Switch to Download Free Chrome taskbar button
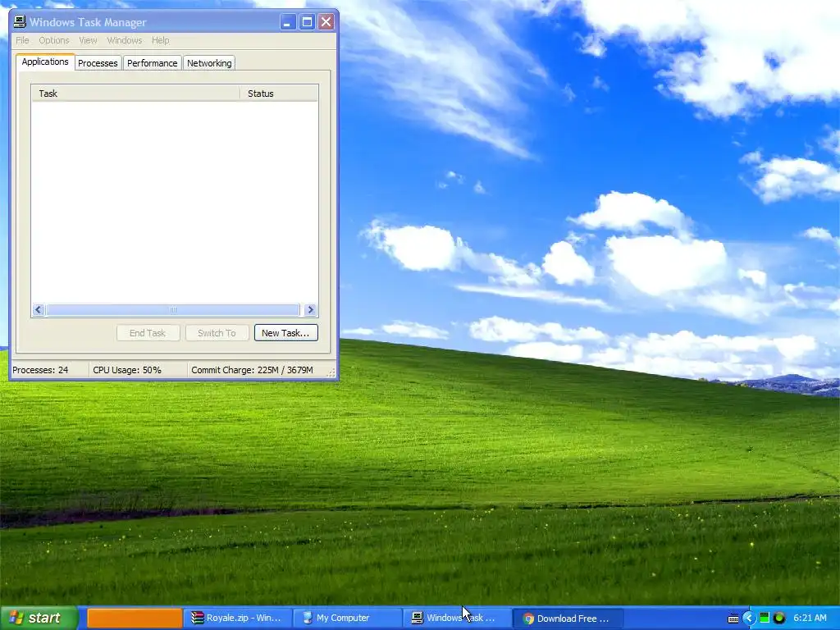The width and height of the screenshot is (840, 630). pyautogui.click(x=568, y=618)
